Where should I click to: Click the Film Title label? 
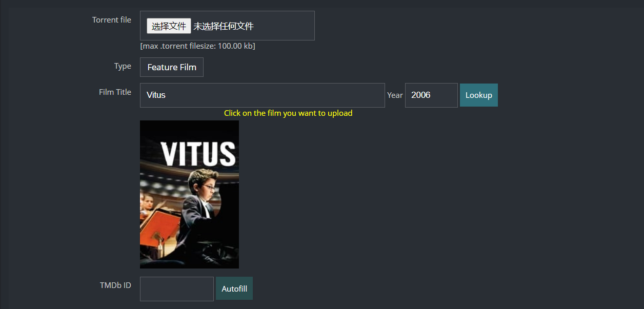coord(115,92)
